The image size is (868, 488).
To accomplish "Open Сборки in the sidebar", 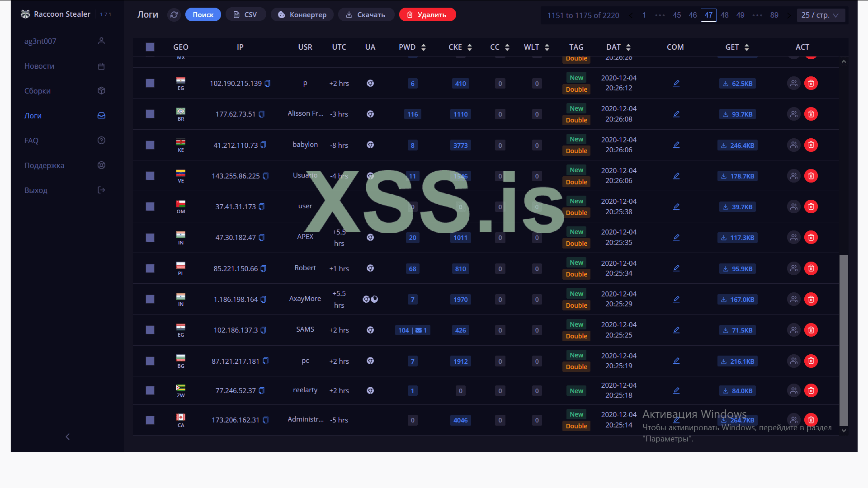I will 38,91.
